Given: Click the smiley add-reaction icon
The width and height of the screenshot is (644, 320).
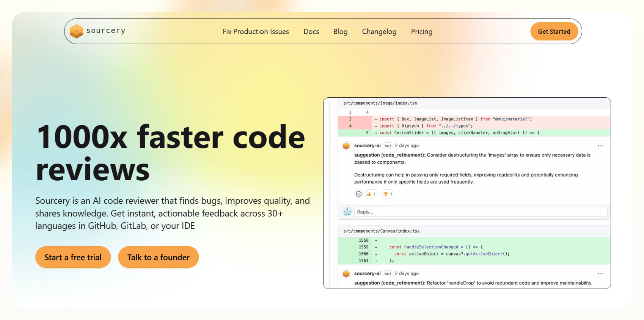Looking at the screenshot, I should click(x=358, y=194).
